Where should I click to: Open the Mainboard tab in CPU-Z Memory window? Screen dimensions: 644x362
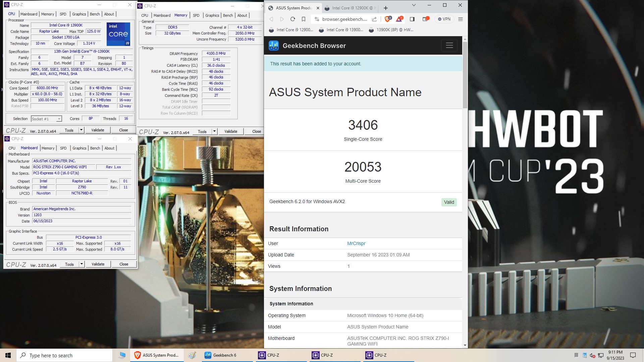coord(162,15)
